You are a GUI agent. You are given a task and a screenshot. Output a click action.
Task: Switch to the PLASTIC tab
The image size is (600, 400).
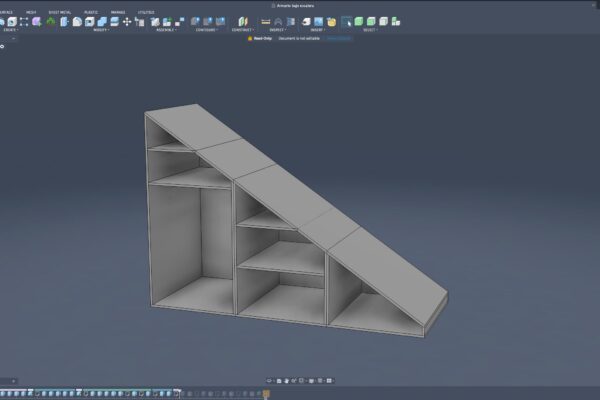pyautogui.click(x=91, y=12)
